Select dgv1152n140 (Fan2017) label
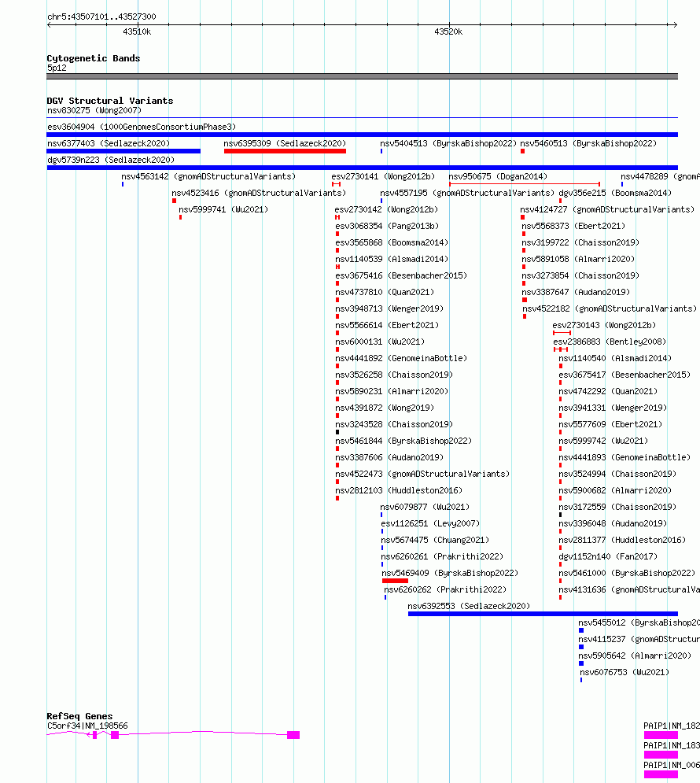700x783 pixels. coord(608,556)
